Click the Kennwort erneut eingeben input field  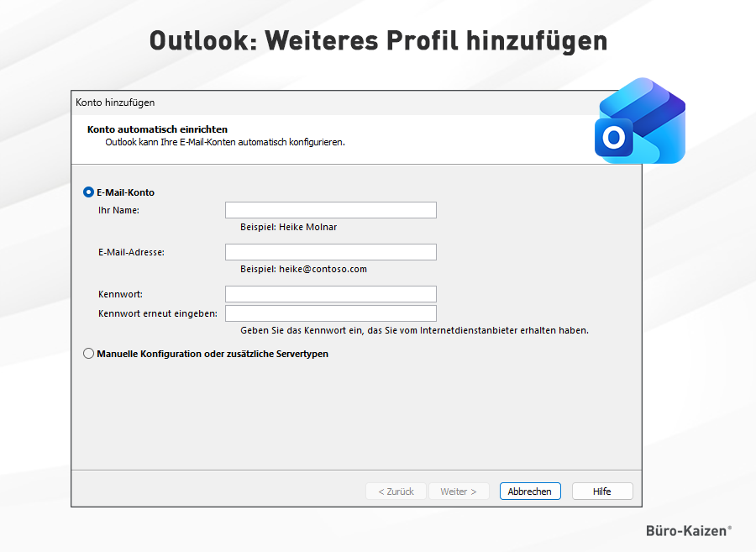[330, 313]
